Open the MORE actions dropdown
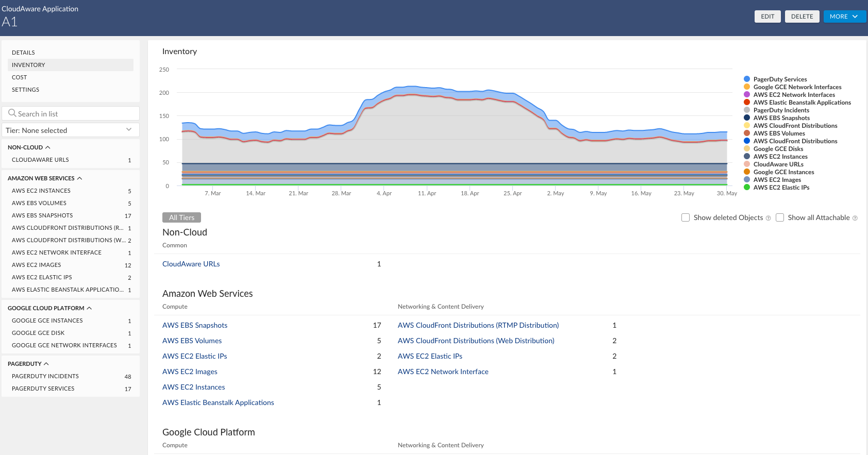This screenshot has height=455, width=868. pyautogui.click(x=844, y=16)
